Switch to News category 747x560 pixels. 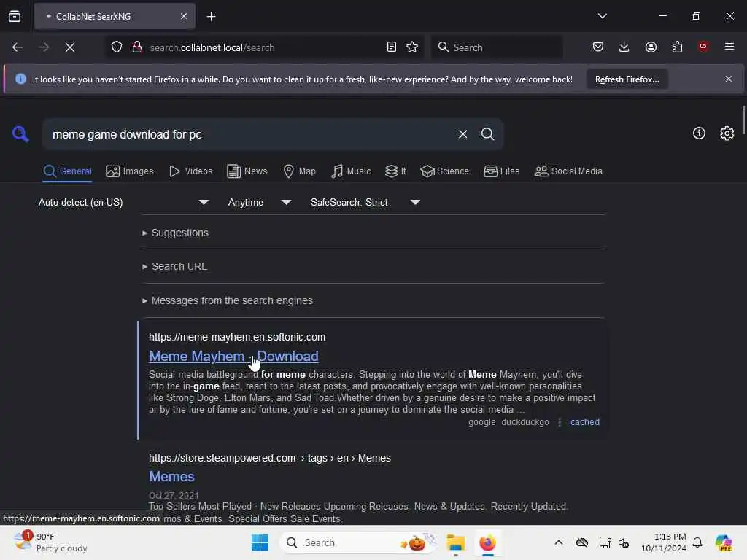247,171
